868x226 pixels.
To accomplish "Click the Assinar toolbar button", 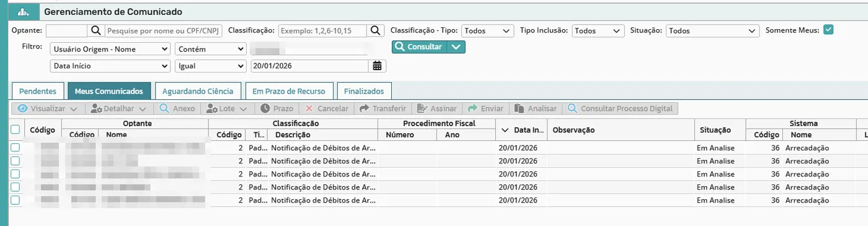I will (438, 108).
